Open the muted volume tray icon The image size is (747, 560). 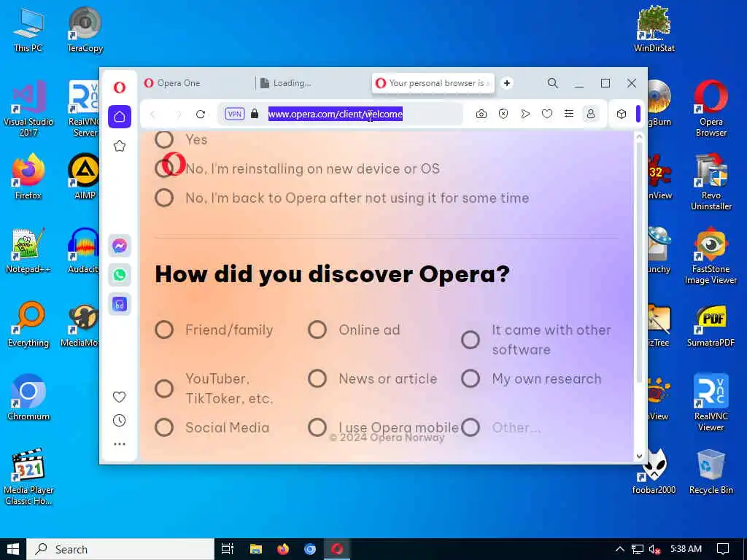coord(655,549)
